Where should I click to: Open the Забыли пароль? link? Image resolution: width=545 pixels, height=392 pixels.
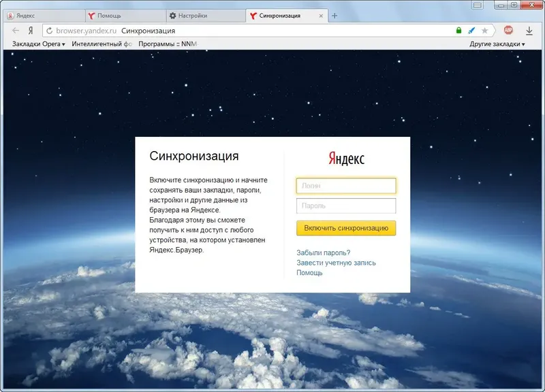tap(323, 252)
